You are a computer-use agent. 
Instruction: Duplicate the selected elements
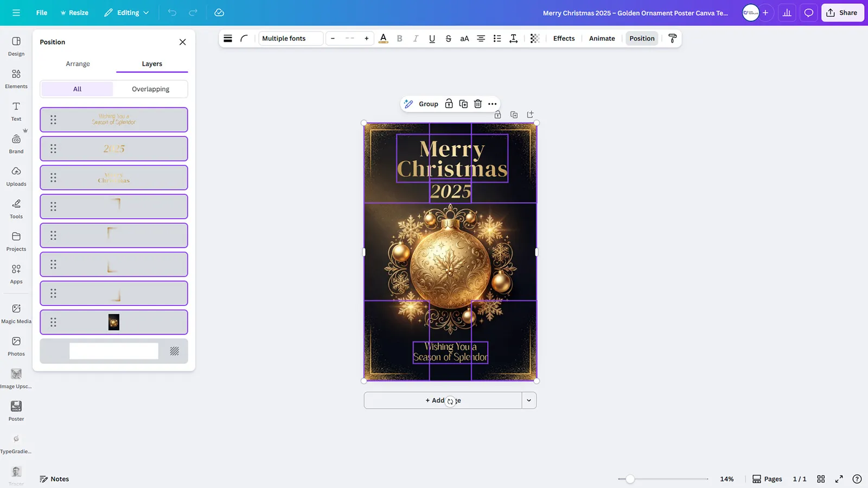[x=463, y=104]
